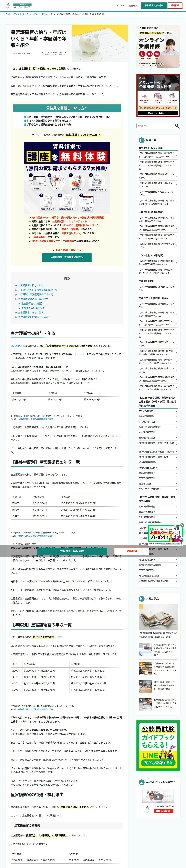Screen dimensions: 186x868
Task: Click the red YouTube button under the channel video
Action: (164, 811)
